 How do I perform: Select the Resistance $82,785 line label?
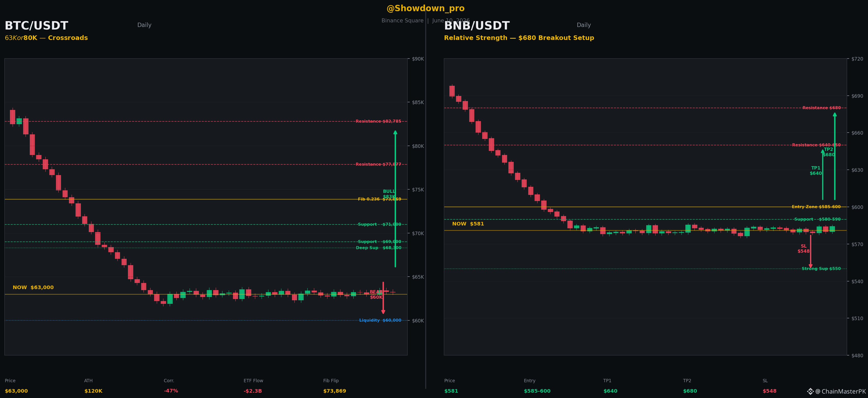(x=378, y=121)
